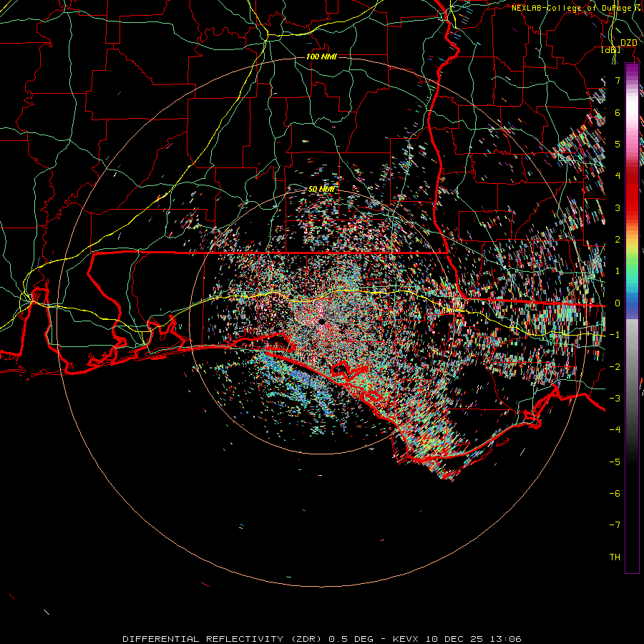Click the 7 value on color scale
This screenshot has height=644, width=644.
point(618,80)
